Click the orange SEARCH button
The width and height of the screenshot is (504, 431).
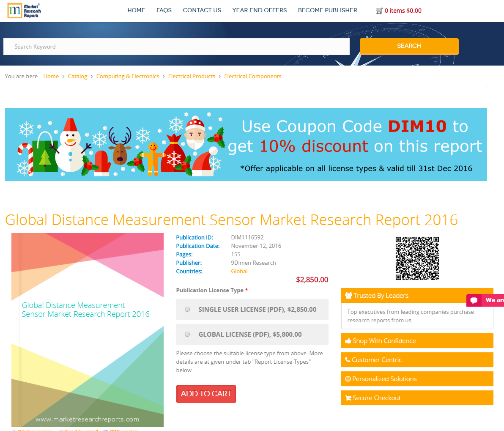click(409, 46)
